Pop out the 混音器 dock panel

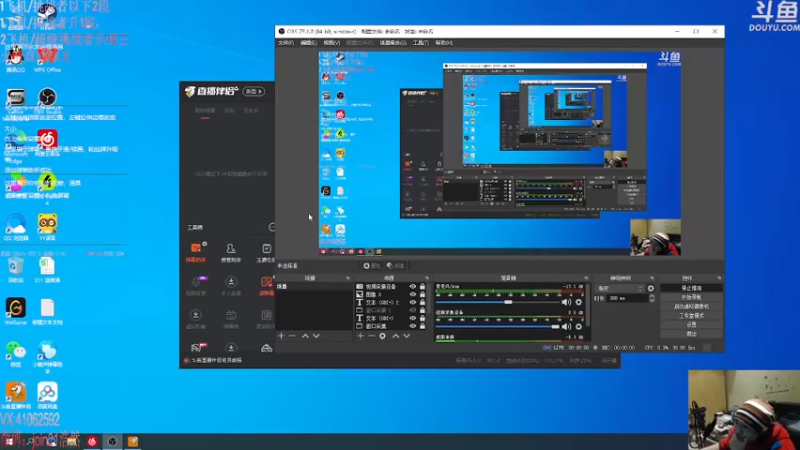(x=586, y=278)
